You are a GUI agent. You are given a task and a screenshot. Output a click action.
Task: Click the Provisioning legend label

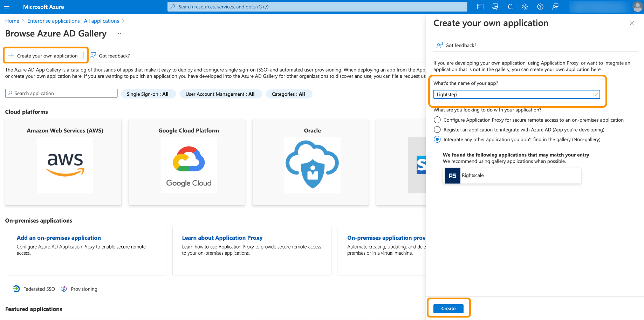pyautogui.click(x=84, y=289)
